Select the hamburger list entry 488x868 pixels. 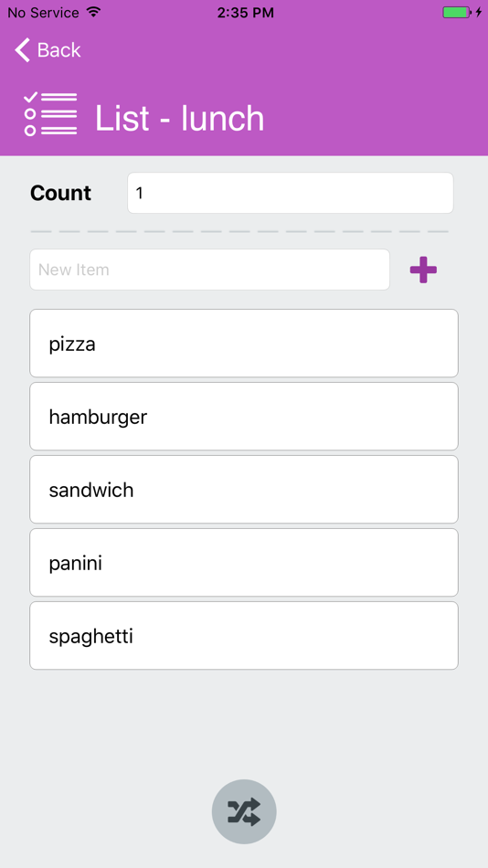pos(244,417)
